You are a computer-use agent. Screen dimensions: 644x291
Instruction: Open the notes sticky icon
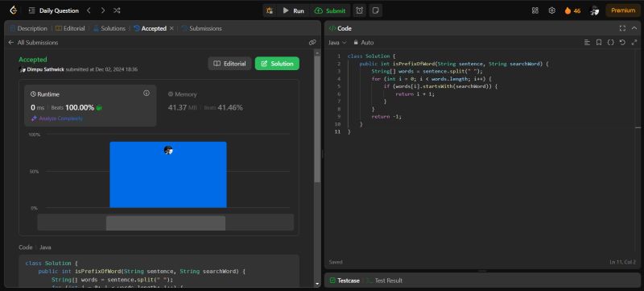click(x=375, y=10)
